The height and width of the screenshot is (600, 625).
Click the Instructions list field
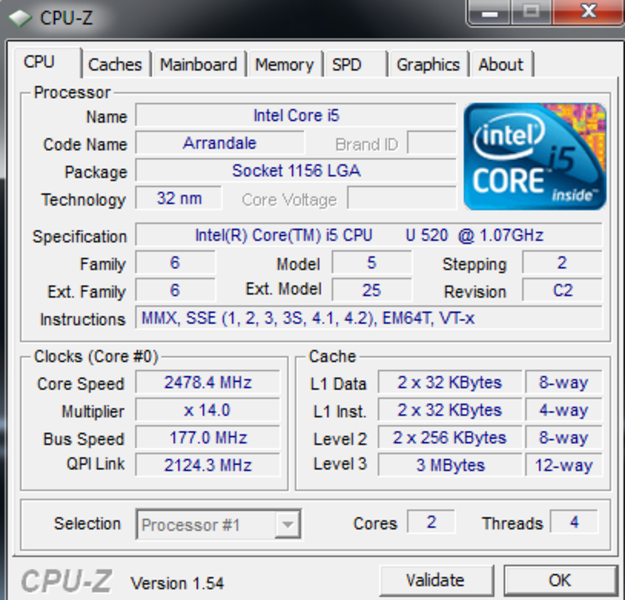[369, 318]
